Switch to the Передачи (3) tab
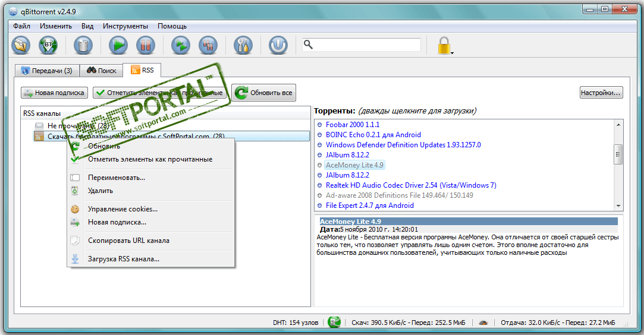The image size is (644, 335). click(47, 71)
